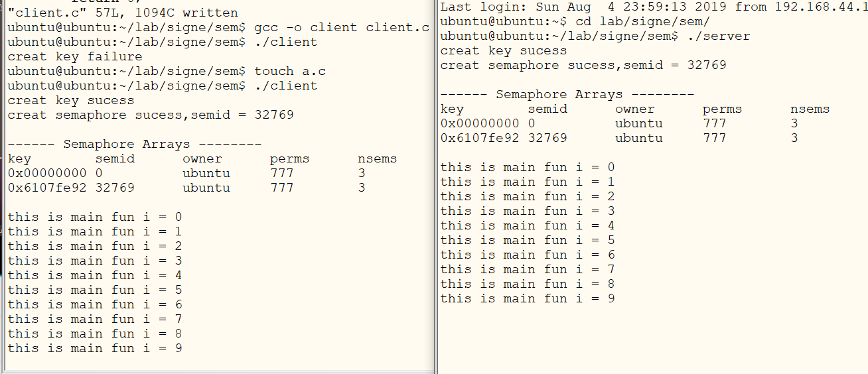The height and width of the screenshot is (374, 868).
Task: Click 'creat key sucess' in left terminal
Action: (71, 101)
